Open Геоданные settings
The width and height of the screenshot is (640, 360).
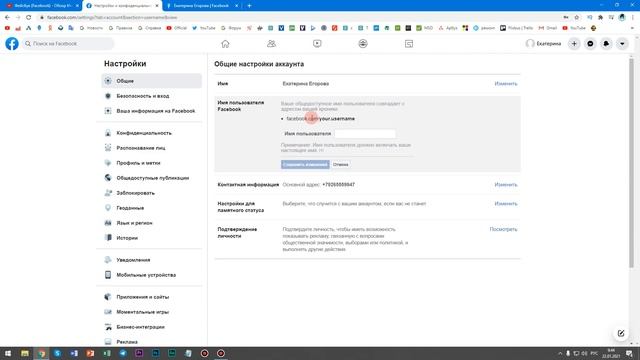click(x=151, y=208)
